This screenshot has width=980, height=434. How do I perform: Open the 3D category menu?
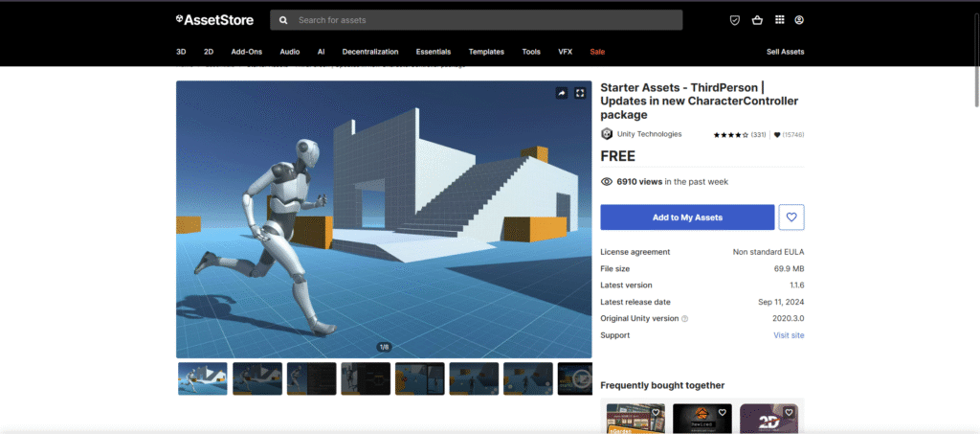point(181,52)
